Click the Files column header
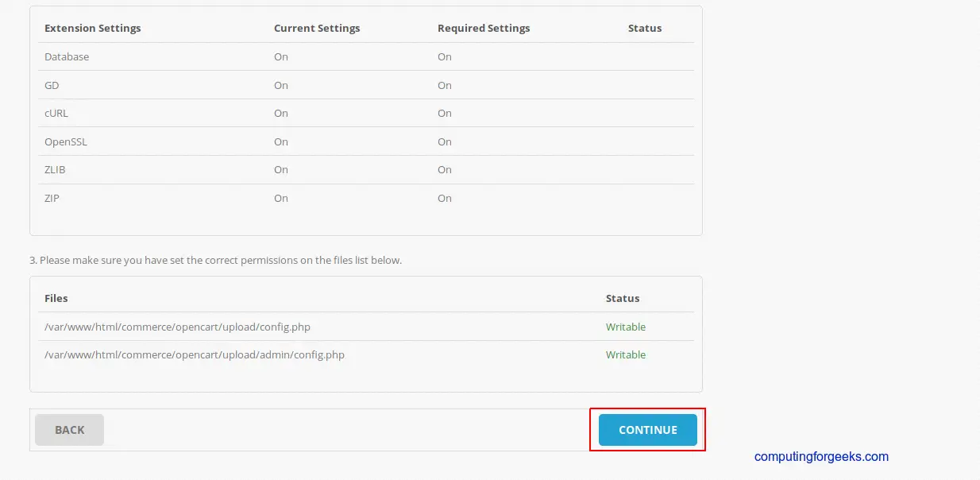Image resolution: width=980 pixels, height=480 pixels. pyautogui.click(x=56, y=298)
